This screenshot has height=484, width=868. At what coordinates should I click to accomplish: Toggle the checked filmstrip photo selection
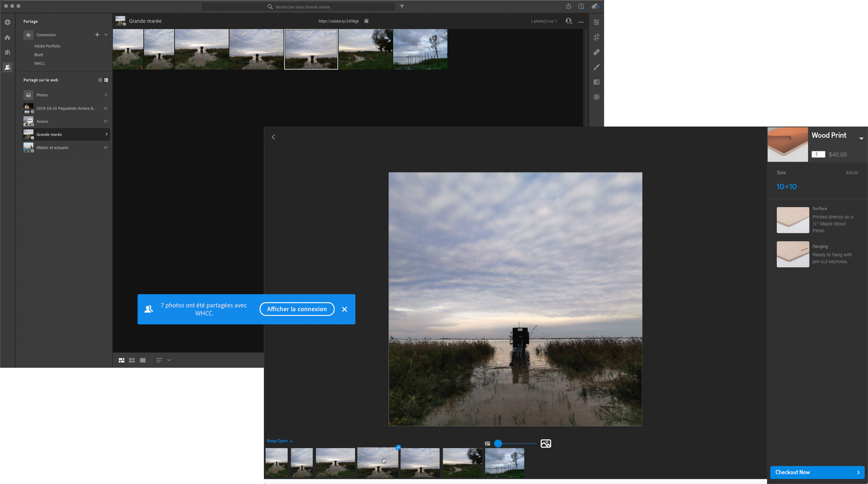(398, 447)
